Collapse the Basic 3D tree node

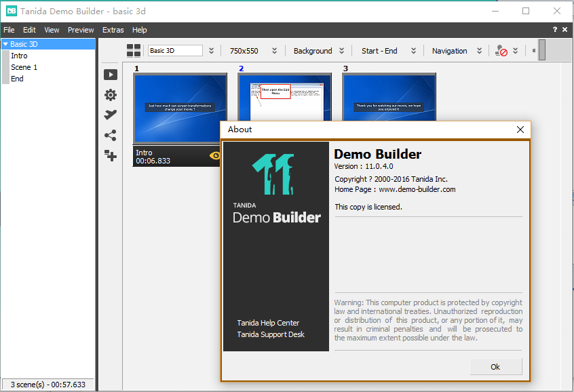coord(5,44)
